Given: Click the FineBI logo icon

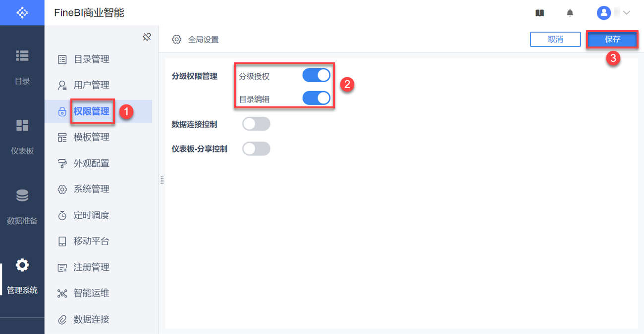Looking at the screenshot, I should pos(22,12).
